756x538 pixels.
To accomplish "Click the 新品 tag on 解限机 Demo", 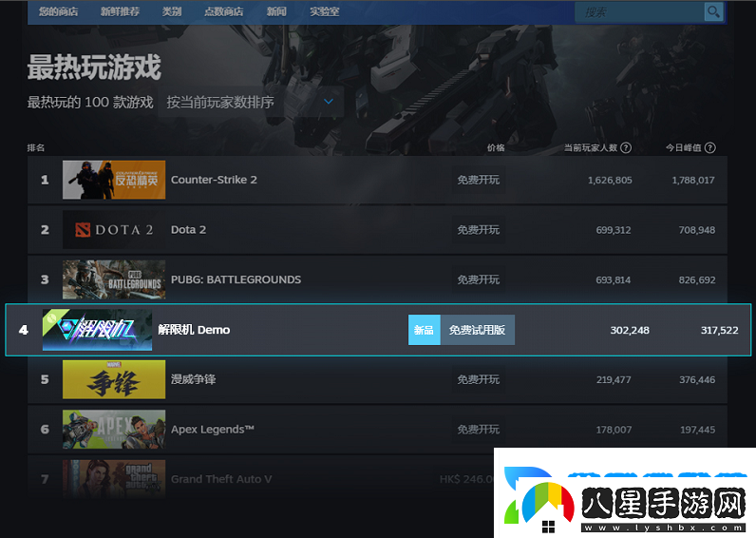I will [425, 330].
